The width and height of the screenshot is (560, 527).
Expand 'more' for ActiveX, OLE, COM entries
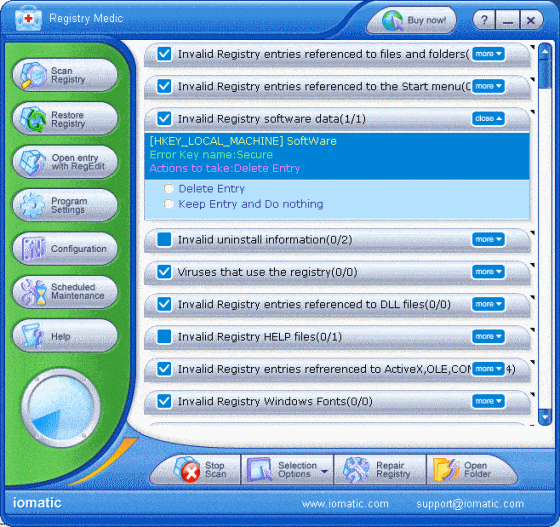[x=488, y=368]
